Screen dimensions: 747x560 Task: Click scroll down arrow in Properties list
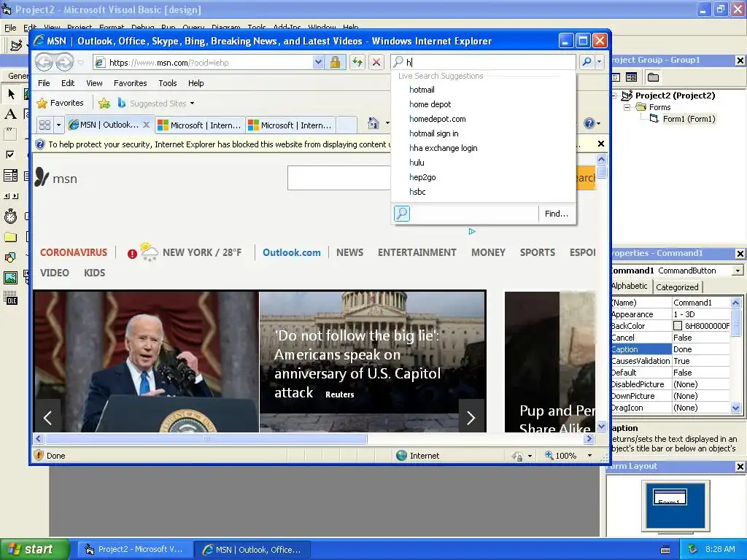tap(735, 408)
